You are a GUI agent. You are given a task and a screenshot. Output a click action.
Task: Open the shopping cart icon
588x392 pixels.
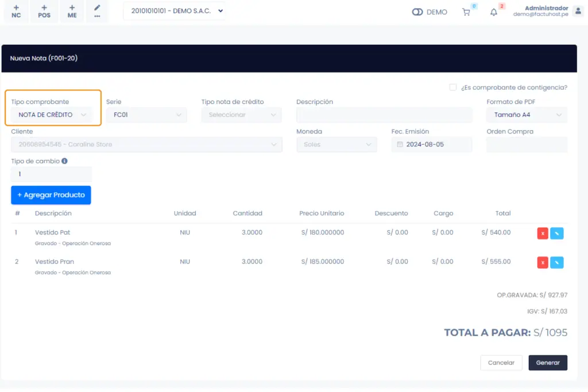pyautogui.click(x=466, y=12)
